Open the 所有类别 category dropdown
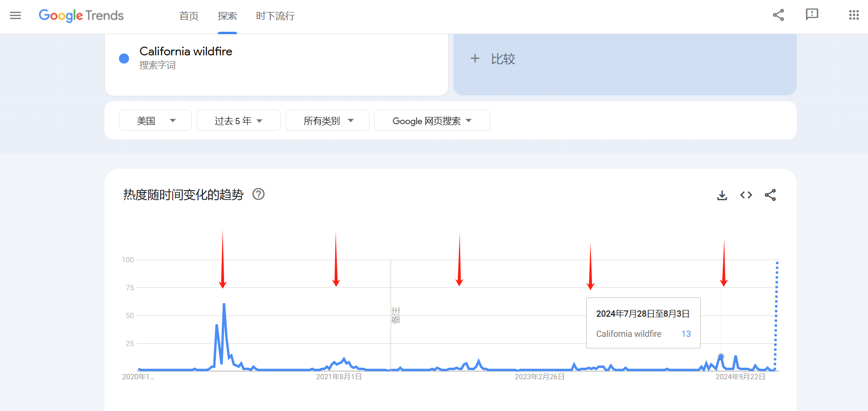Screen dimensions: 868x411 pos(327,120)
